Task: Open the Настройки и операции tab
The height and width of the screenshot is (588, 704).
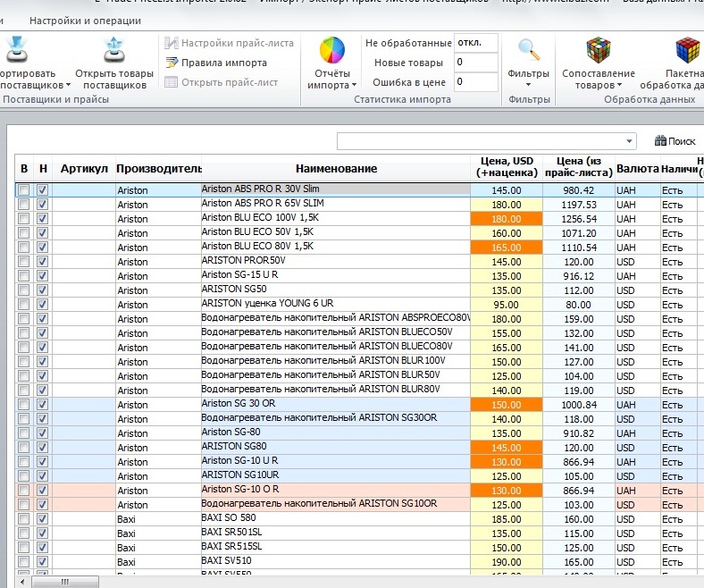Action: pyautogui.click(x=85, y=21)
